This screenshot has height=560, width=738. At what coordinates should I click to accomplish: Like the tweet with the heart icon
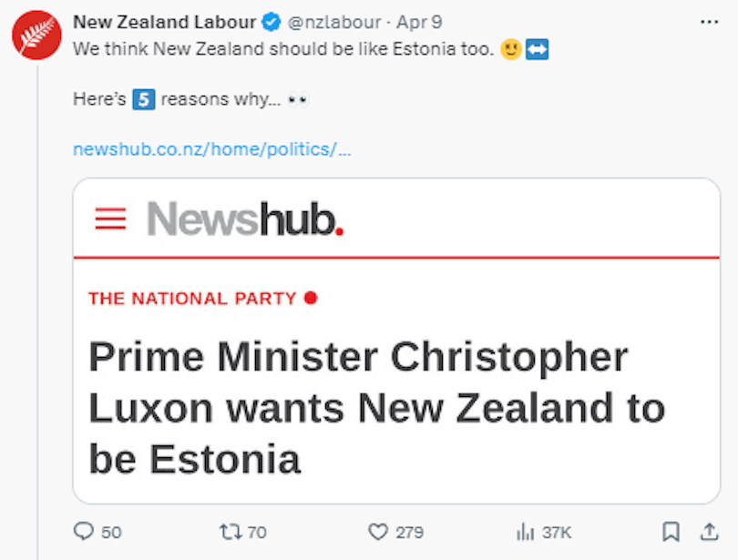377,531
